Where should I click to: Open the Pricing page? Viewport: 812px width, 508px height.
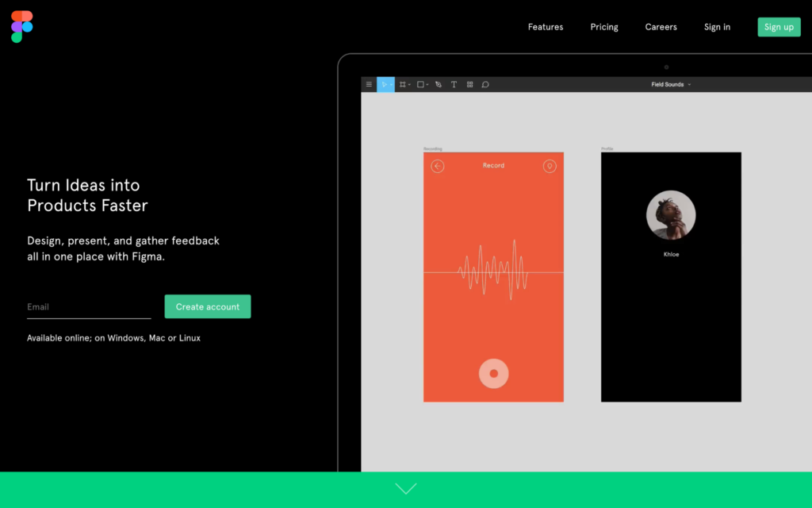[x=604, y=27]
